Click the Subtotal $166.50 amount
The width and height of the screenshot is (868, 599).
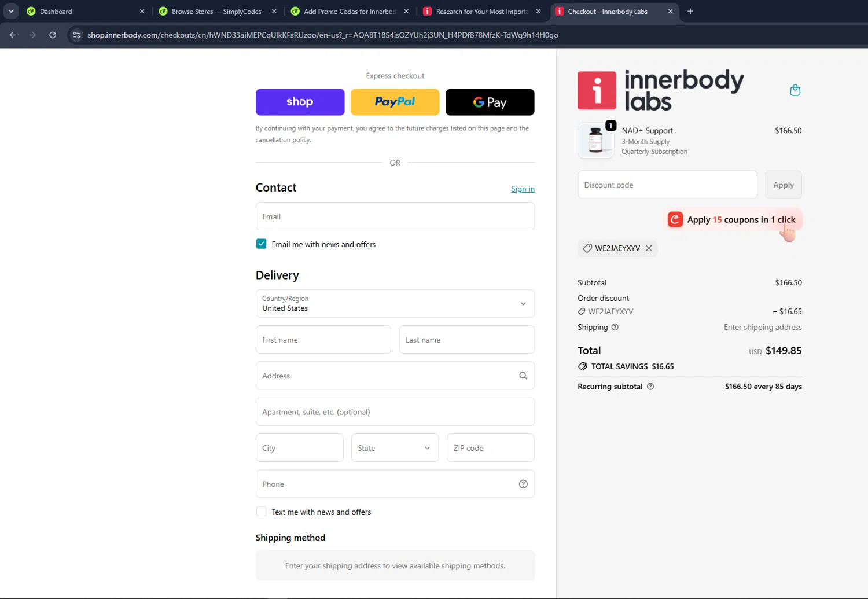coord(788,283)
